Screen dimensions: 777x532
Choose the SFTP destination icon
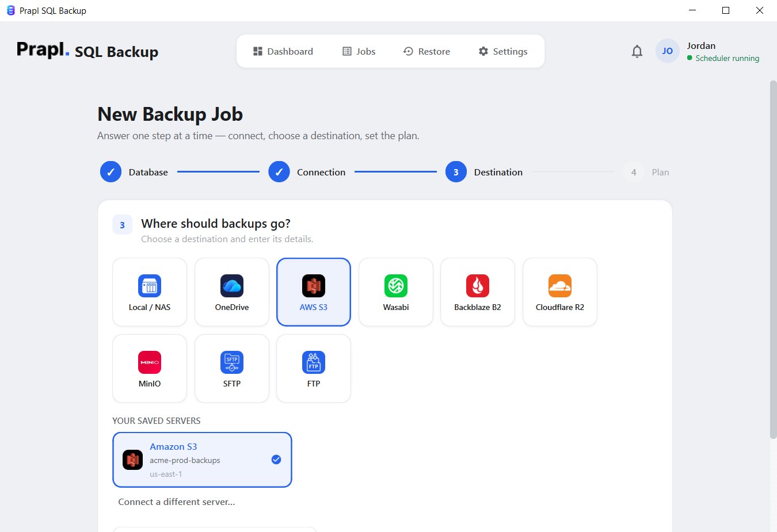click(232, 362)
